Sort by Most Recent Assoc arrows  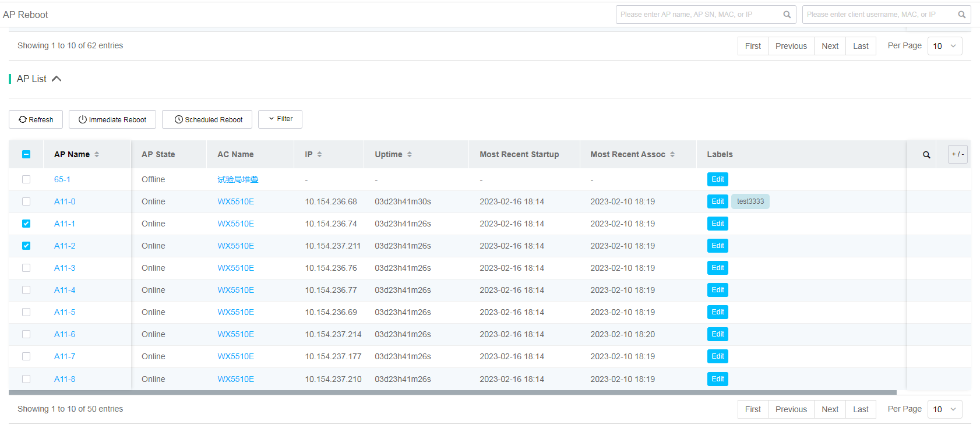click(672, 154)
